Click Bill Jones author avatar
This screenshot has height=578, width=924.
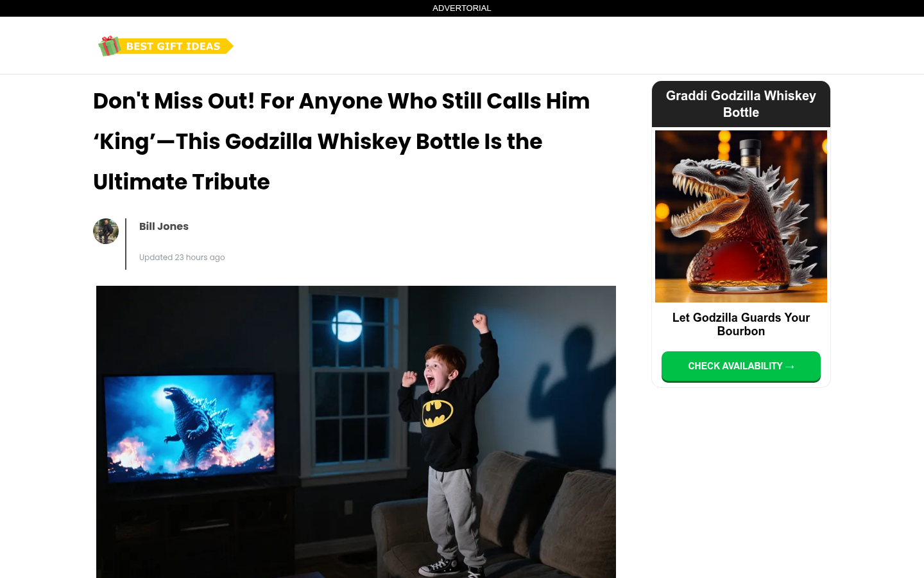click(106, 231)
